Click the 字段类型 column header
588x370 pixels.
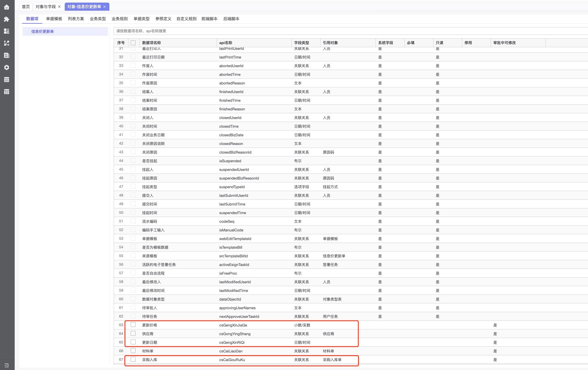[x=301, y=43]
